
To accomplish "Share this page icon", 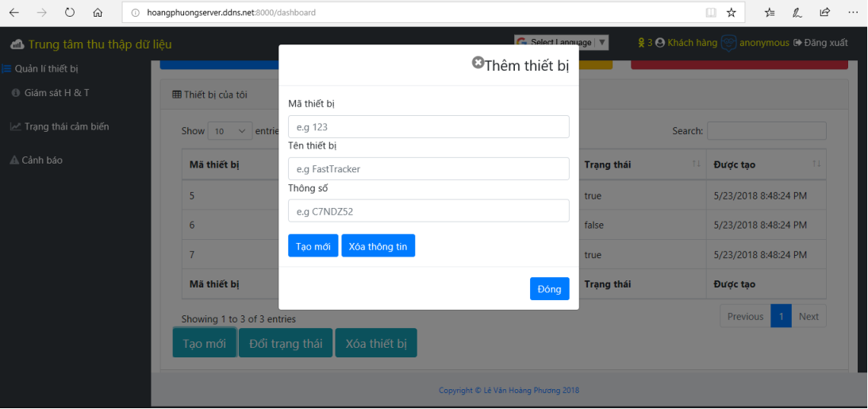I will click(x=825, y=12).
